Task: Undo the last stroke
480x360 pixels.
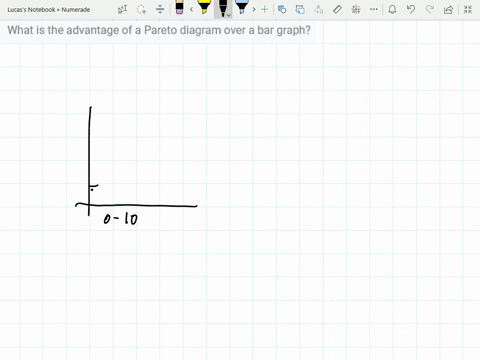Action: click(411, 9)
